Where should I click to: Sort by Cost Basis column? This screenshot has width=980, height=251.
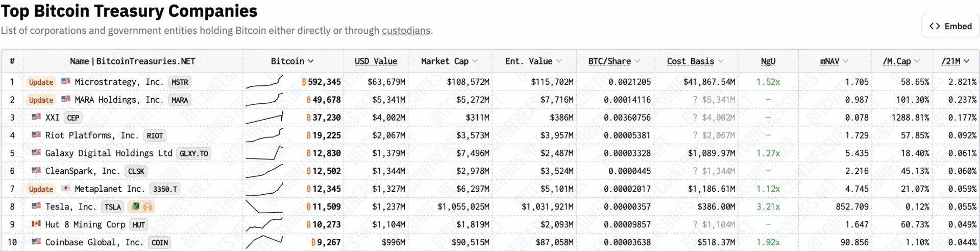pyautogui.click(x=695, y=61)
